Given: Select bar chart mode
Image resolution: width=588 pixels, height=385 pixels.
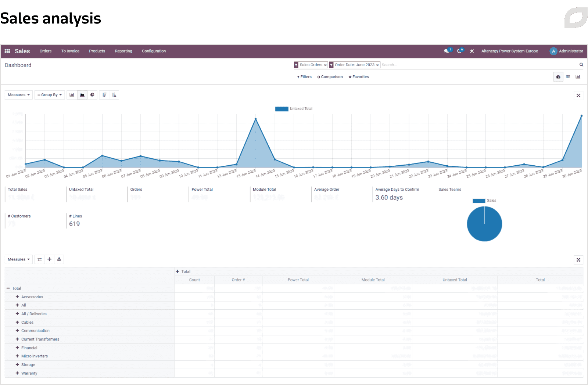Looking at the screenshot, I should pos(72,95).
